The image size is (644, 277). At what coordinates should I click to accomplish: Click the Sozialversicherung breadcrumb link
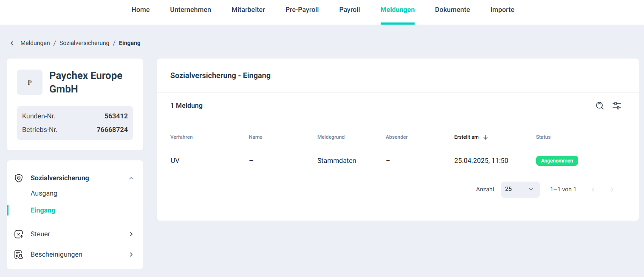coord(84,43)
